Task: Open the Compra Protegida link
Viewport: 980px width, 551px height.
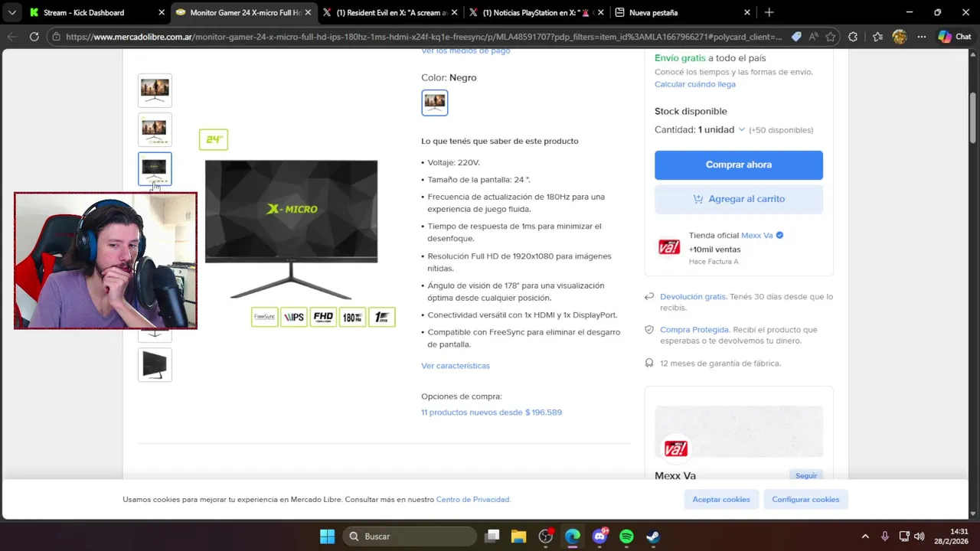Action: coord(694,329)
